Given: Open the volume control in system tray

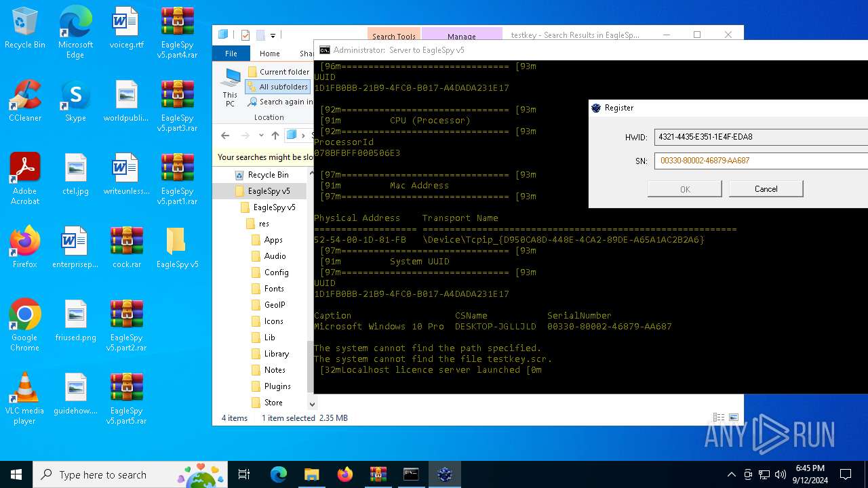Looking at the screenshot, I should 780,474.
